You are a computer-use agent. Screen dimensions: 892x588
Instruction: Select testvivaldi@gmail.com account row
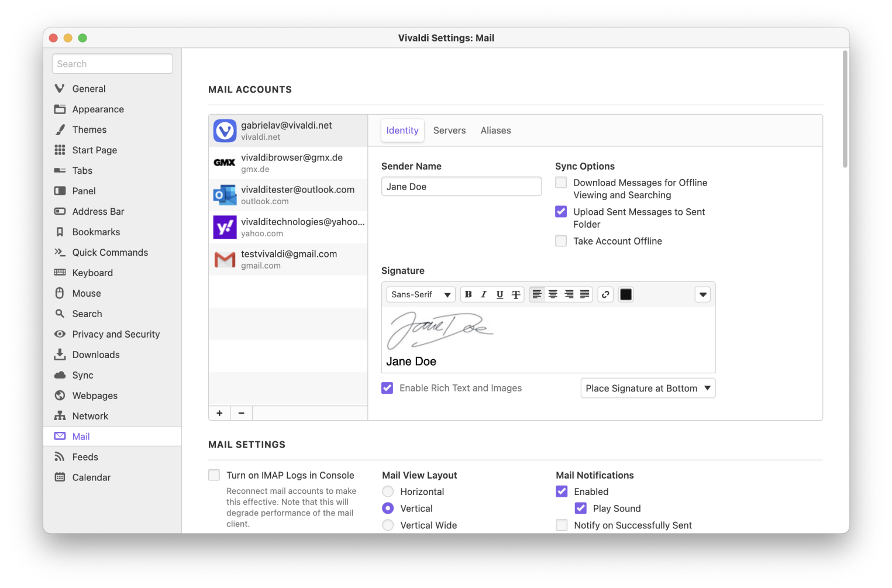(x=288, y=259)
